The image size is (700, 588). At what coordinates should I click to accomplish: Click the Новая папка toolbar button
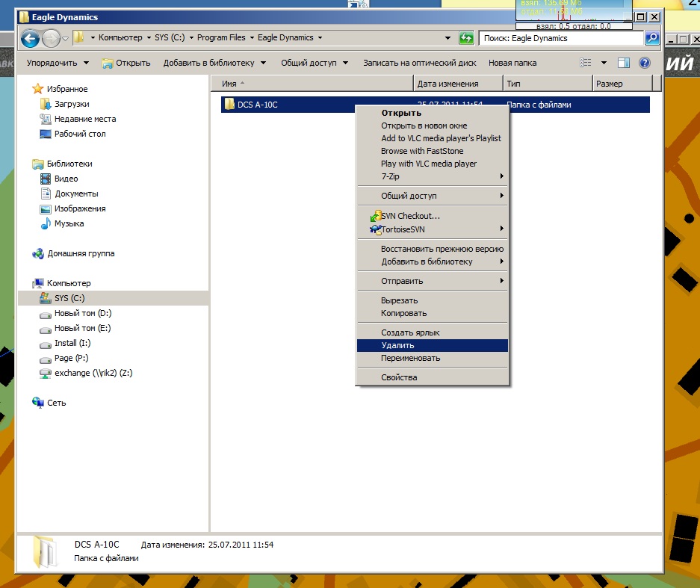512,63
